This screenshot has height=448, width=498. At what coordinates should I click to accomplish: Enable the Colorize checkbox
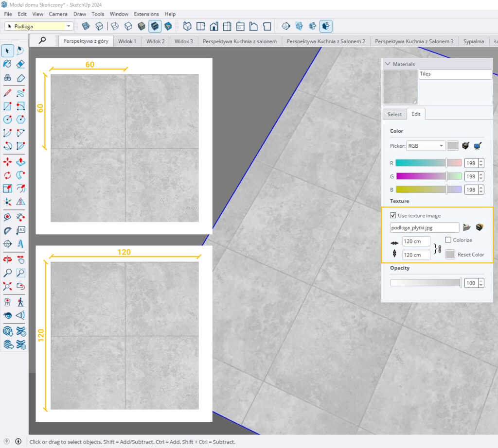(x=448, y=240)
